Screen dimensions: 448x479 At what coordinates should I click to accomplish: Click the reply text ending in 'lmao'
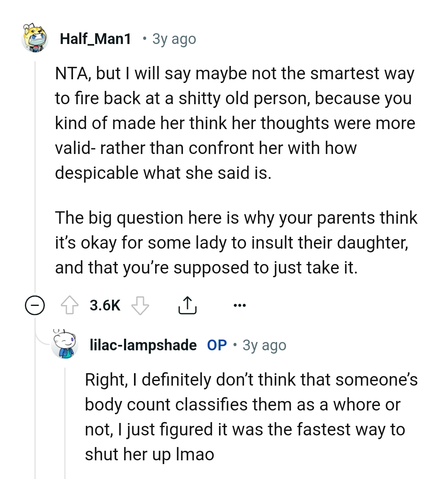(x=249, y=416)
